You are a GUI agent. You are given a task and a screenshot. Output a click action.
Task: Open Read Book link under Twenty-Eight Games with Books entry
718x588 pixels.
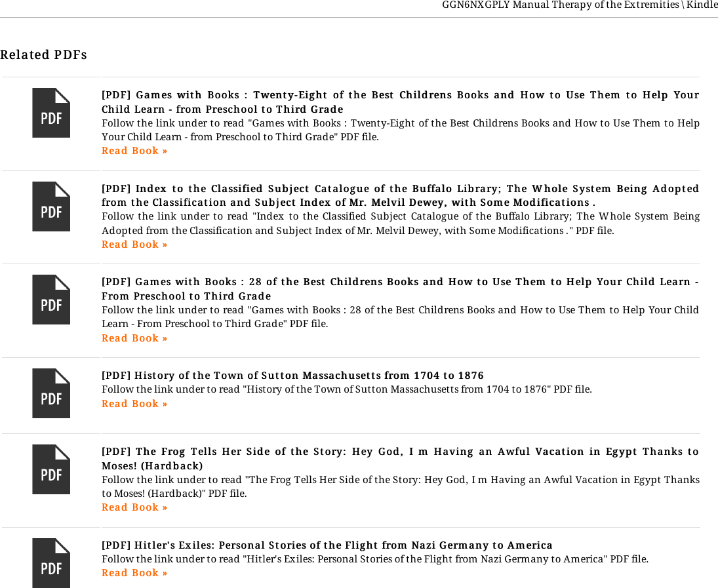(134, 151)
